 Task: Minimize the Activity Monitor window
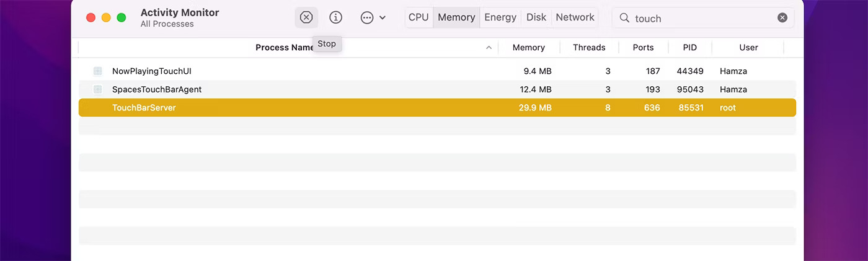point(106,17)
